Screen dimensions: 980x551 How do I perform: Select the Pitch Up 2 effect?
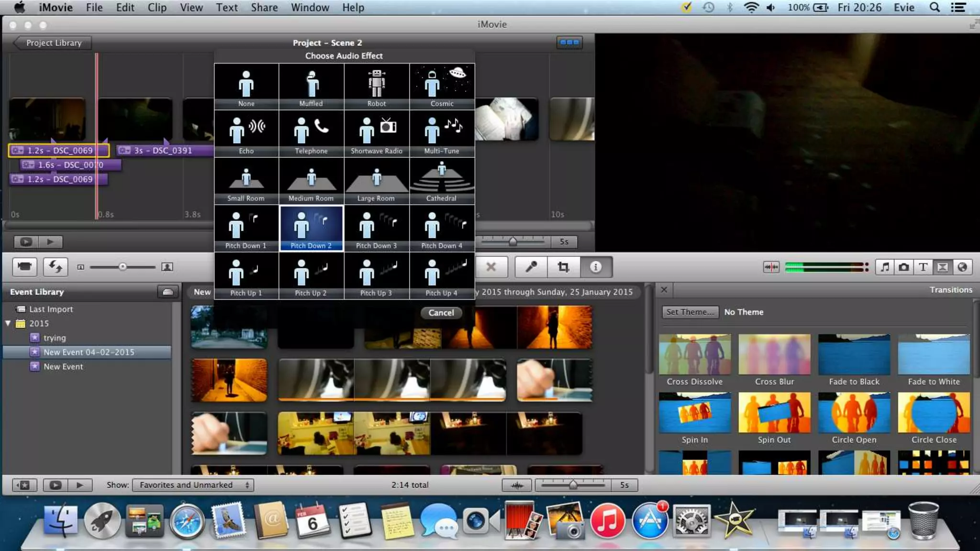[311, 276]
